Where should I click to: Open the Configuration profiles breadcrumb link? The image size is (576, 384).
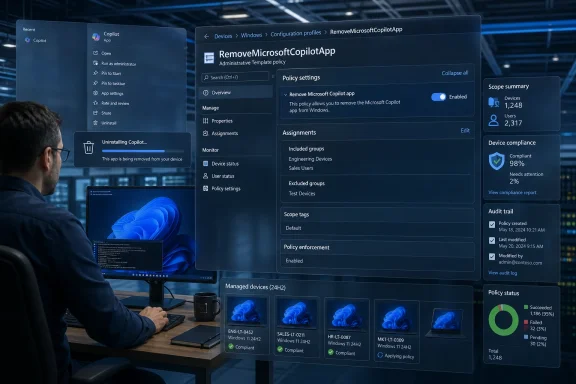pyautogui.click(x=296, y=34)
